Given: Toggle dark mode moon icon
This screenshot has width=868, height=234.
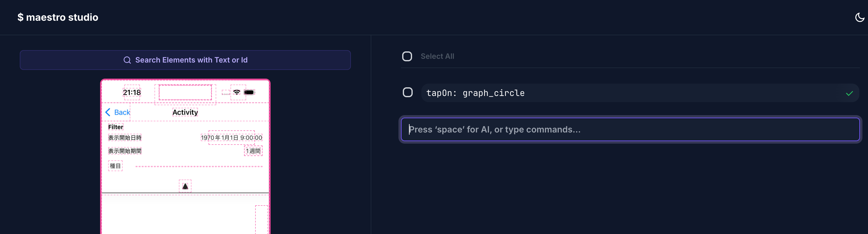Looking at the screenshot, I should click(x=859, y=17).
